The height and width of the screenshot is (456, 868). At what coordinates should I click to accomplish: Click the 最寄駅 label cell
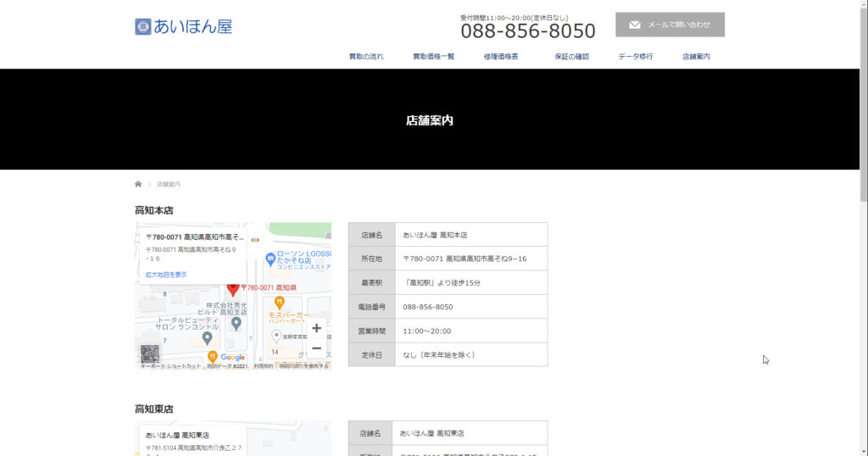(x=372, y=283)
